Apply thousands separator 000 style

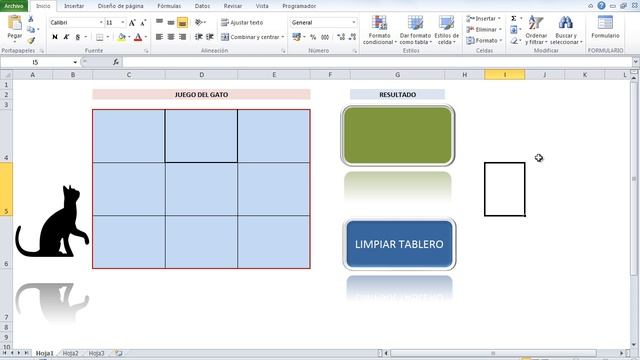tap(325, 37)
